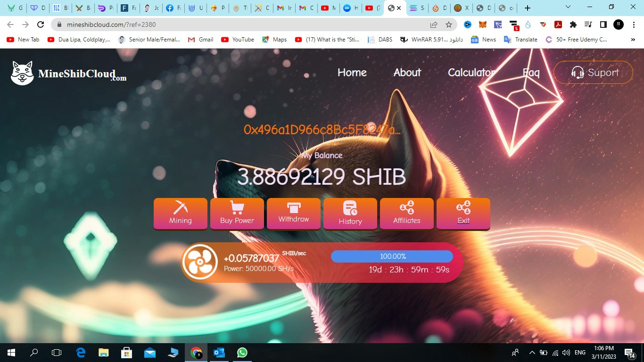Toggle the browser side panel icon

pyautogui.click(x=603, y=25)
